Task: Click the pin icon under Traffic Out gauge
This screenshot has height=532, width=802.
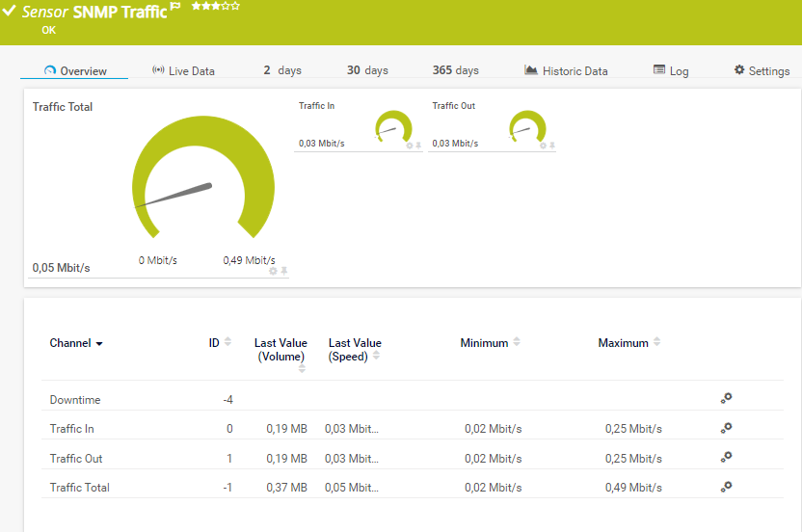Action: (x=552, y=146)
